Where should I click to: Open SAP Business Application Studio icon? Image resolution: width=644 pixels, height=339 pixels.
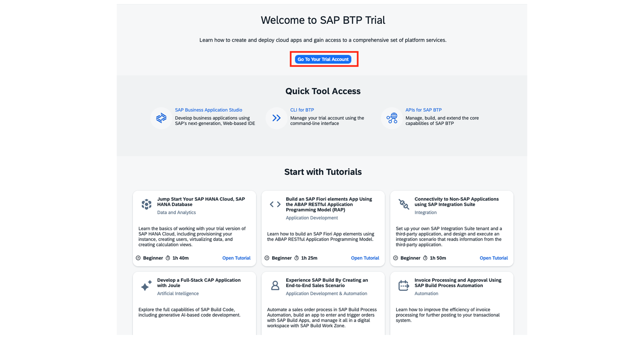click(161, 118)
